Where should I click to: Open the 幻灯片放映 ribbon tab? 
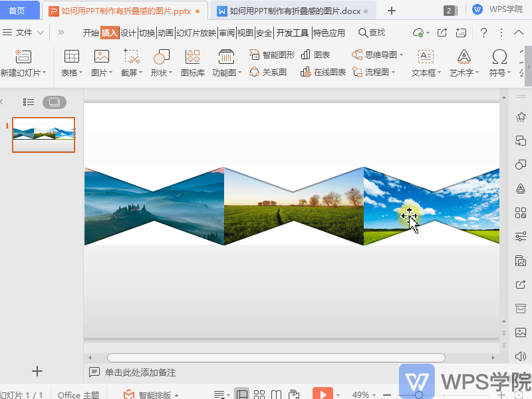pos(196,33)
